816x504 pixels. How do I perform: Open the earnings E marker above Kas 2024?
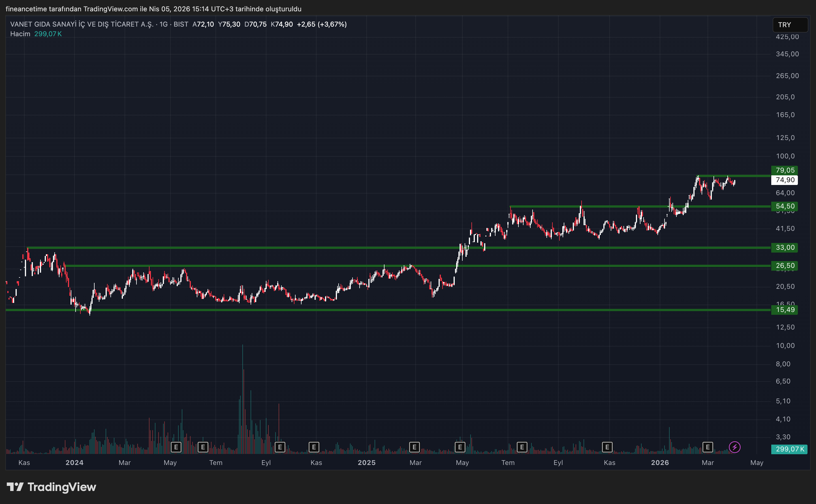tap(314, 447)
